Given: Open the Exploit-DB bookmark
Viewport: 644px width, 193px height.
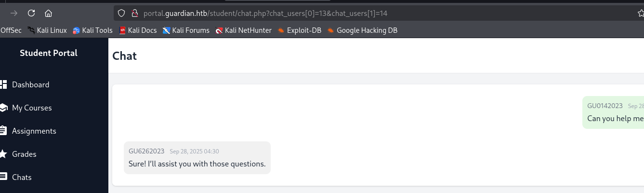Looking at the screenshot, I should 299,30.
